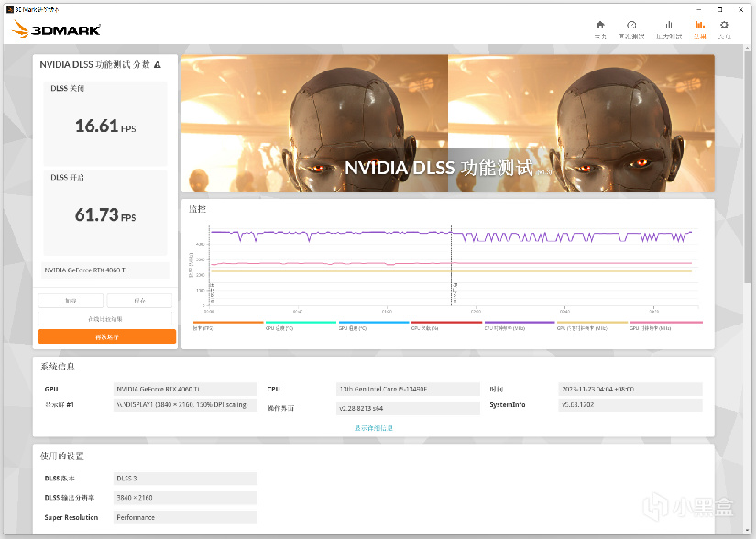756x539 pixels.
Task: Click the dashed midpoint marker in monitoring chart
Action: click(x=451, y=265)
